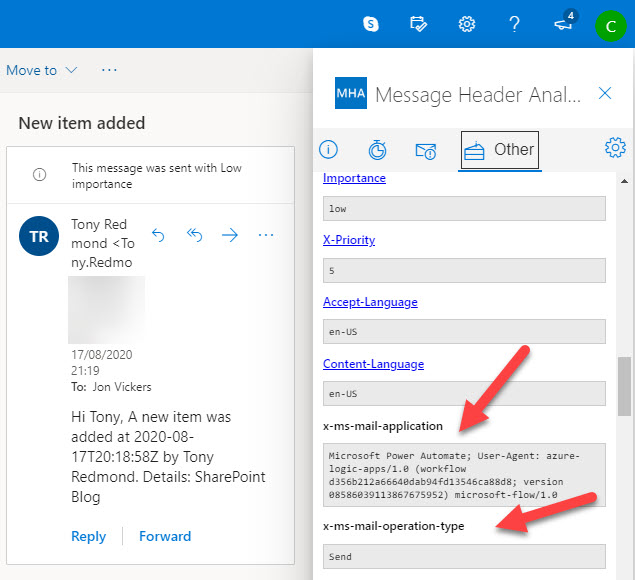Open the green account avatar

pyautogui.click(x=610, y=25)
